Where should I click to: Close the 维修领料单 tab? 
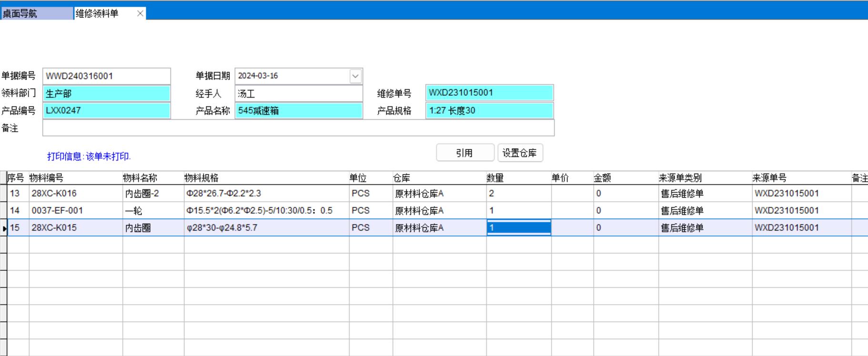[140, 13]
